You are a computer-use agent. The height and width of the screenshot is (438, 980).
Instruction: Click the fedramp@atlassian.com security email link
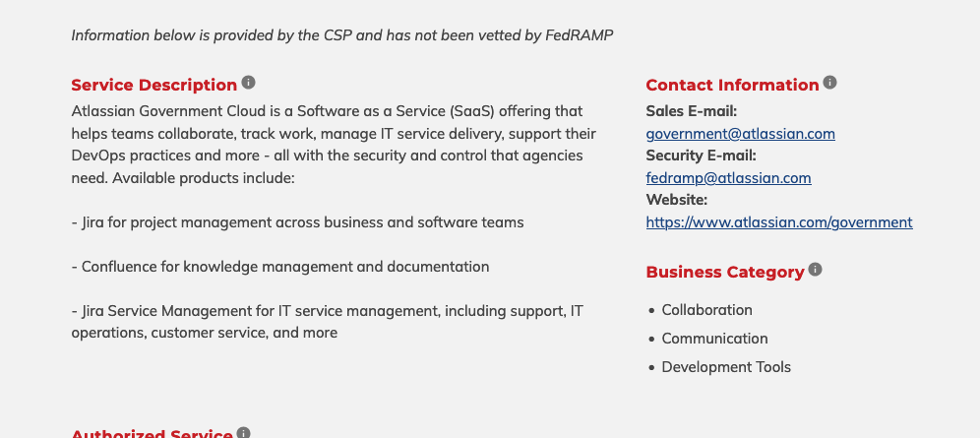[728, 178]
